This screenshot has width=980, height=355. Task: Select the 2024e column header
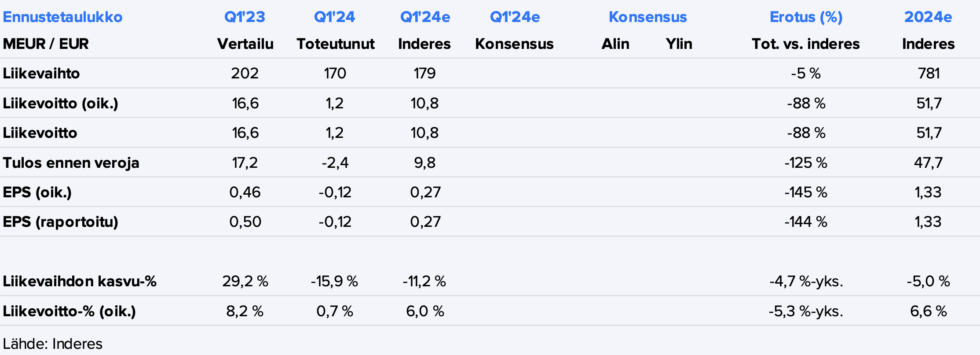click(928, 17)
